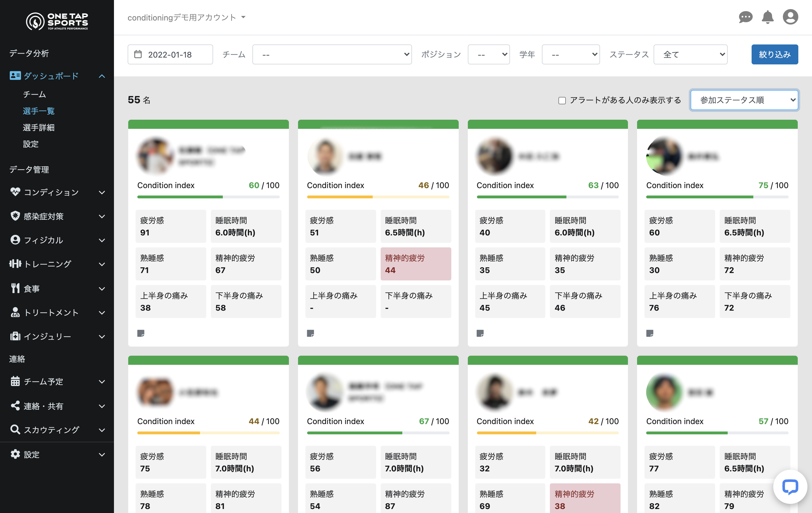Image resolution: width=812 pixels, height=513 pixels.
Task: Open the 学年 filter dropdown
Action: tap(571, 54)
